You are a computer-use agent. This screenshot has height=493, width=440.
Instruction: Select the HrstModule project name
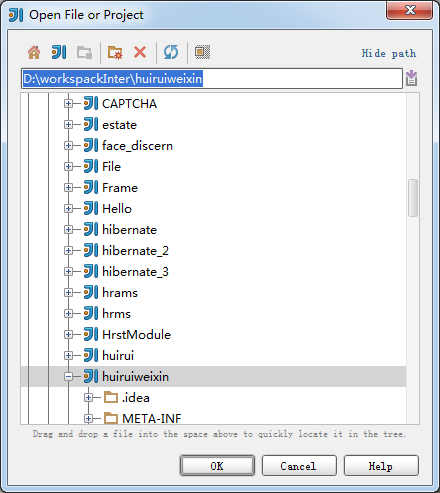click(136, 335)
